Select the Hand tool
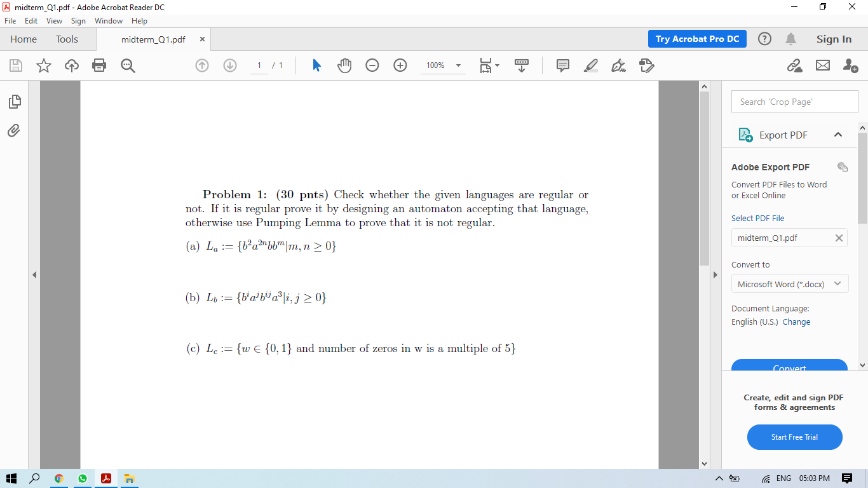 (x=344, y=65)
